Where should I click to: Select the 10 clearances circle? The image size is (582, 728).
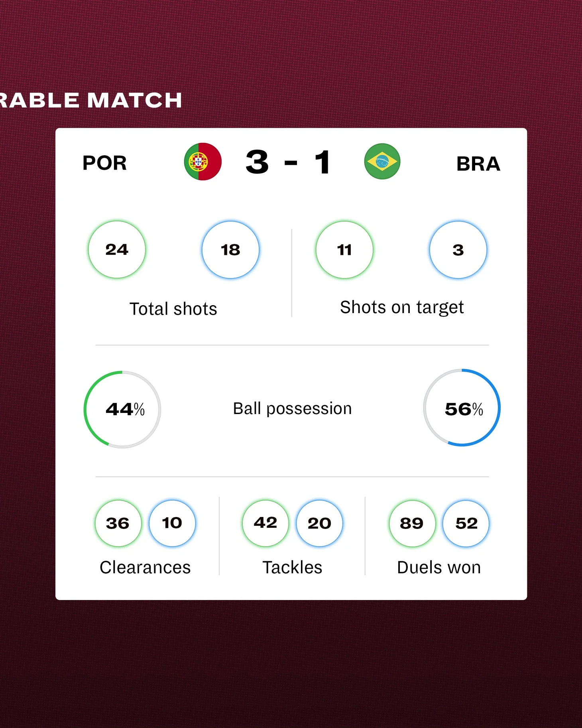[172, 523]
